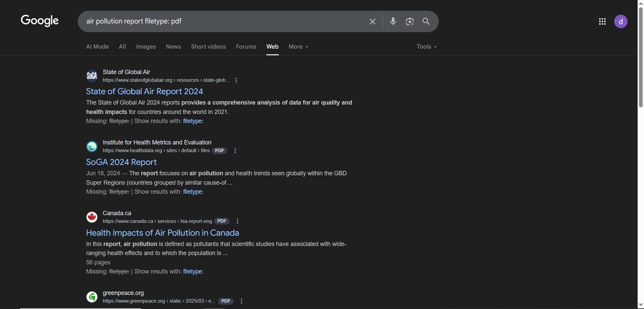The width and height of the screenshot is (644, 309).
Task: Open three-dot menu for healthdata.org result
Action: click(235, 151)
